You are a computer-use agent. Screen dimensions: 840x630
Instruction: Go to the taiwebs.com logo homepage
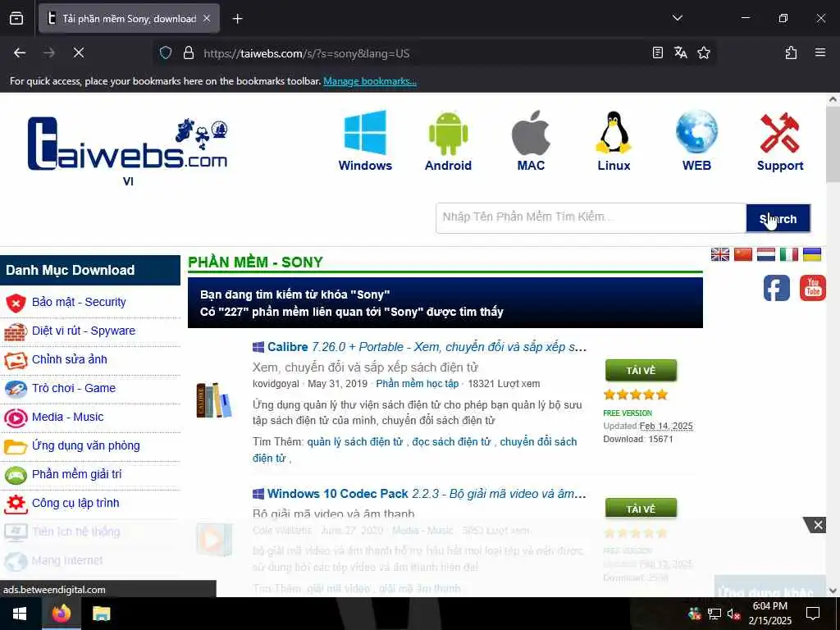tap(127, 144)
